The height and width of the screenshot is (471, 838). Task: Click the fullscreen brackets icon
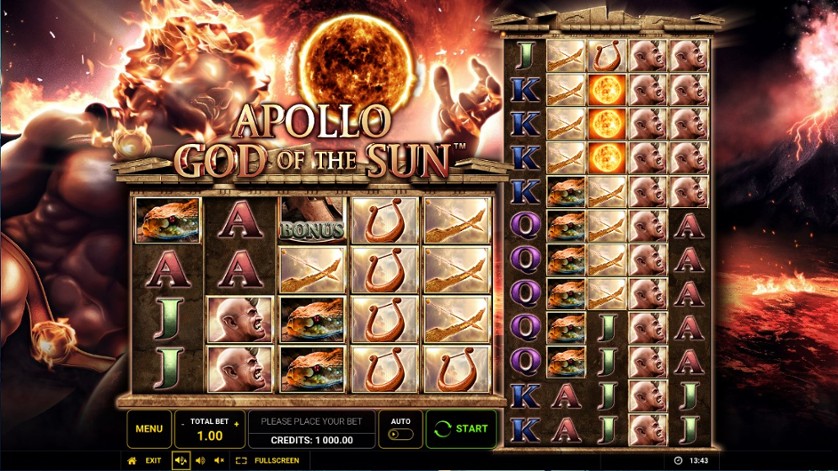click(x=241, y=460)
